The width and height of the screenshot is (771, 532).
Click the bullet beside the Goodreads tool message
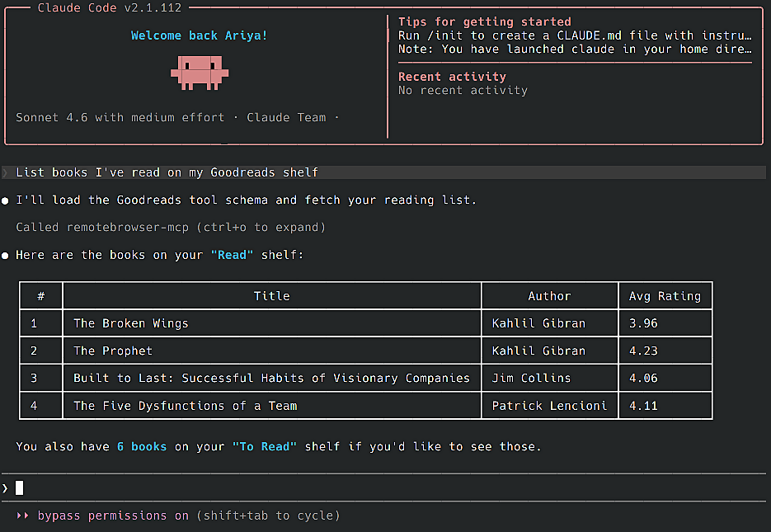(7, 200)
